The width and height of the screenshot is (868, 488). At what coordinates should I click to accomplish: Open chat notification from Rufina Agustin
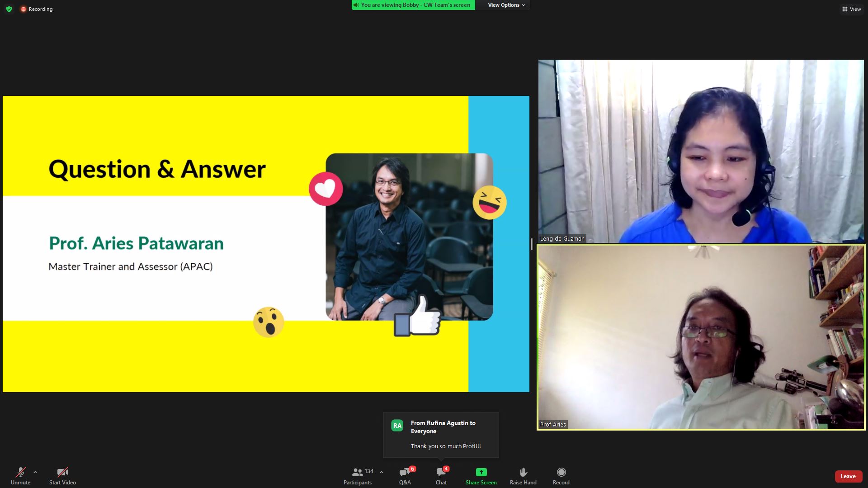tap(441, 435)
